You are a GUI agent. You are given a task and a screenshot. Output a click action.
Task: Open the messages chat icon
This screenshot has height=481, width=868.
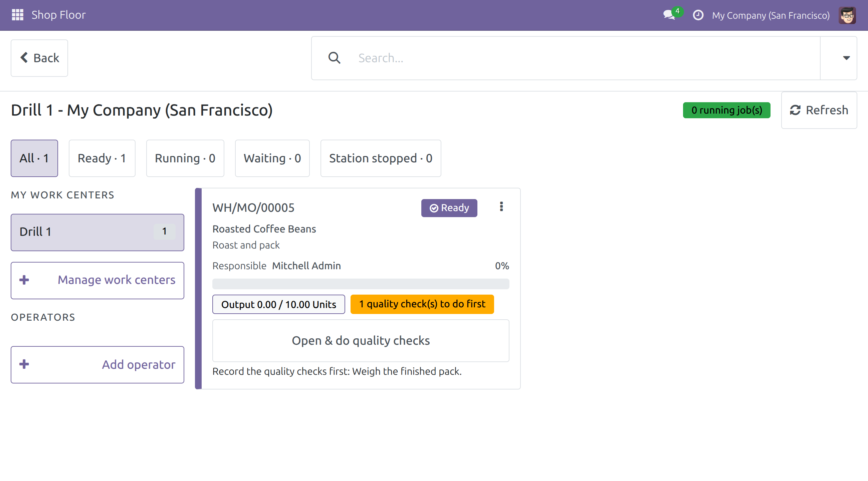(669, 15)
